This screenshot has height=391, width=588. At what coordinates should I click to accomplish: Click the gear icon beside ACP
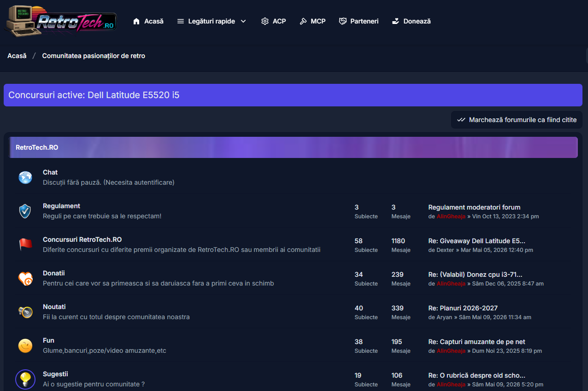pos(265,21)
